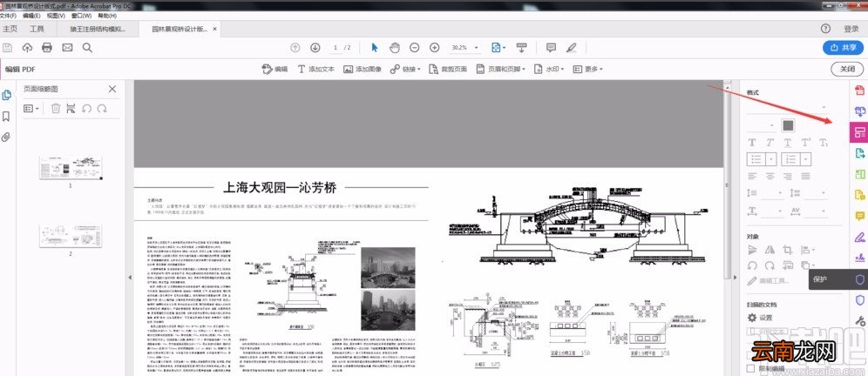This screenshot has height=376, width=868.
Task: Add a comment with speech-bubble icon
Action: (551, 48)
